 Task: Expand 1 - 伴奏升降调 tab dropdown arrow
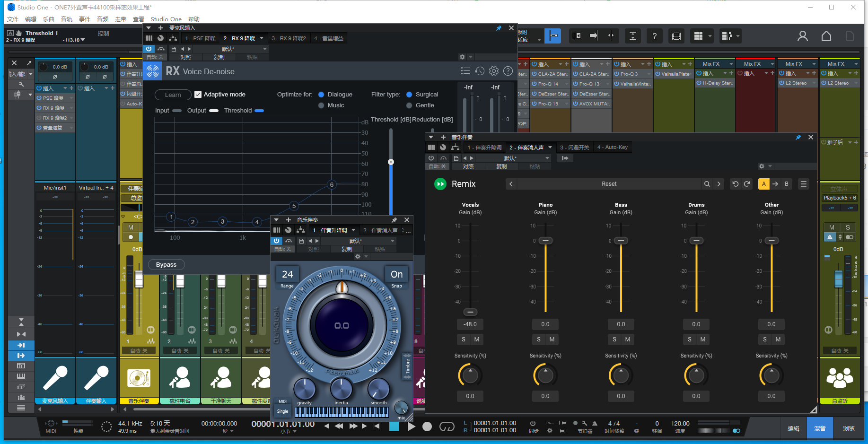353,230
